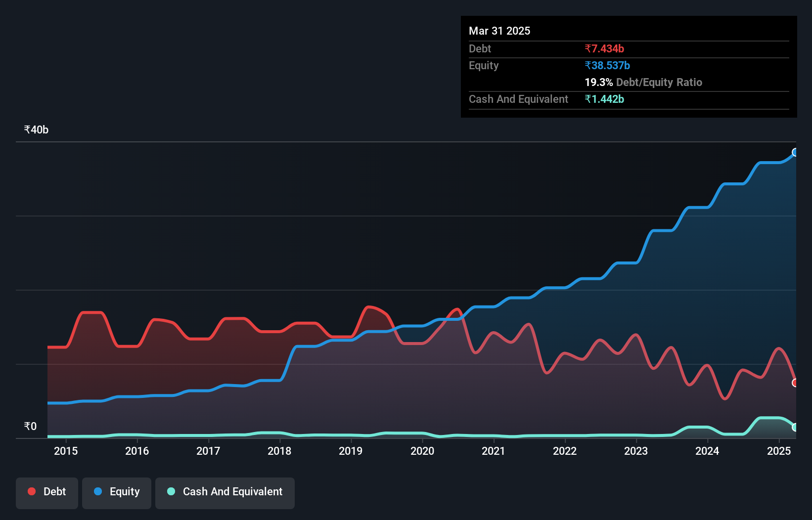This screenshot has width=812, height=520.
Task: Select the red Debt endpoint marker
Action: [x=795, y=383]
